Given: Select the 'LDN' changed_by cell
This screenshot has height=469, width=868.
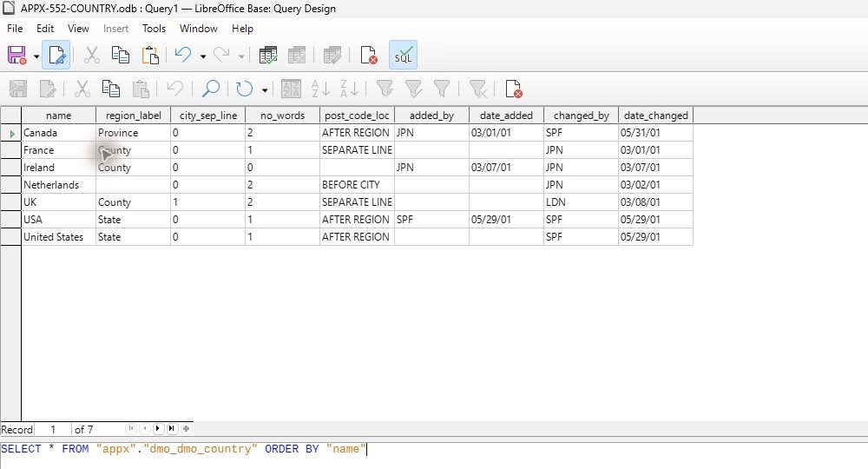Looking at the screenshot, I should [x=582, y=202].
